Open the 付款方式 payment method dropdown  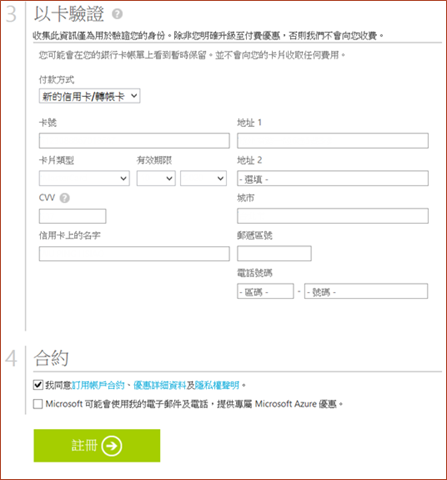[x=89, y=96]
